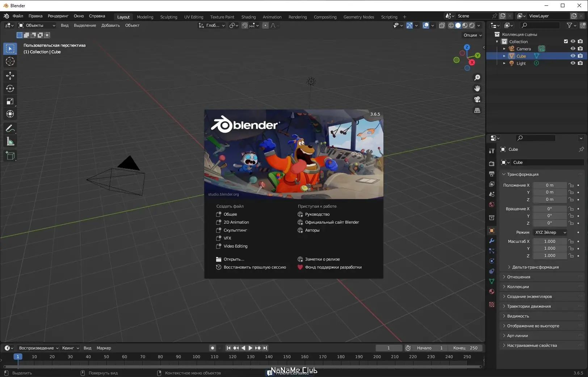Play the animation forward
This screenshot has width=588, height=377.
(x=250, y=348)
